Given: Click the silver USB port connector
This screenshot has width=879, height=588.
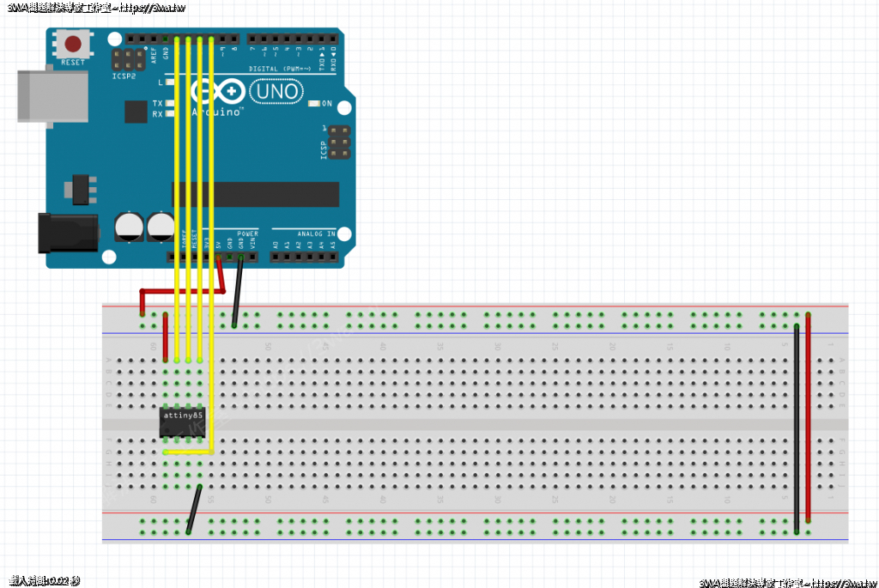Looking at the screenshot, I should 52,94.
